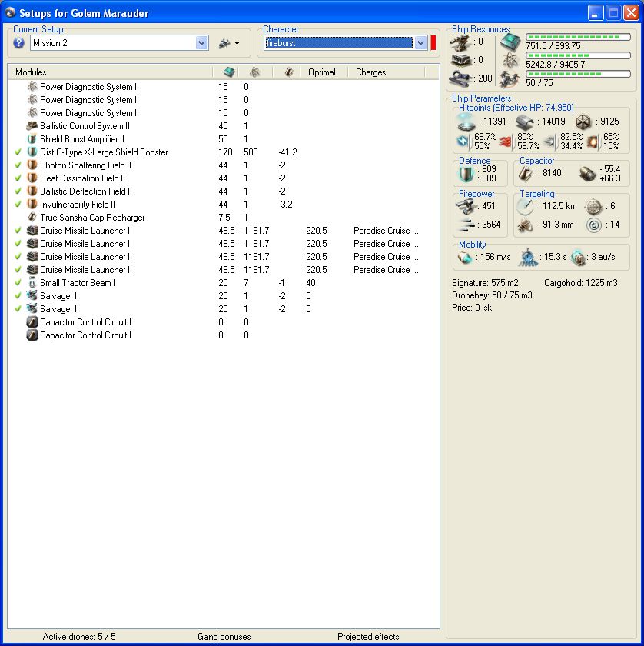The width and height of the screenshot is (644, 646).
Task: Toggle the first Cruise Missile Launcher II checkmark
Action: pyautogui.click(x=18, y=231)
